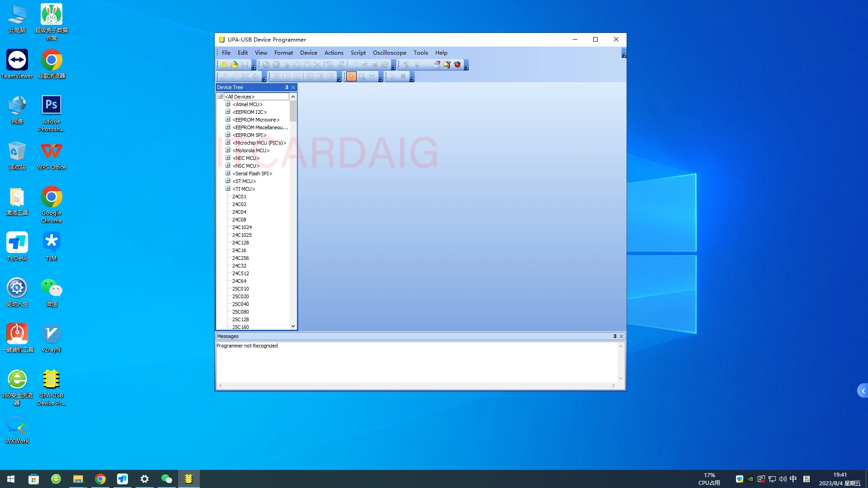Click Messages horizontal scrollbar right arrow
The width and height of the screenshot is (868, 488).
[x=613, y=385]
